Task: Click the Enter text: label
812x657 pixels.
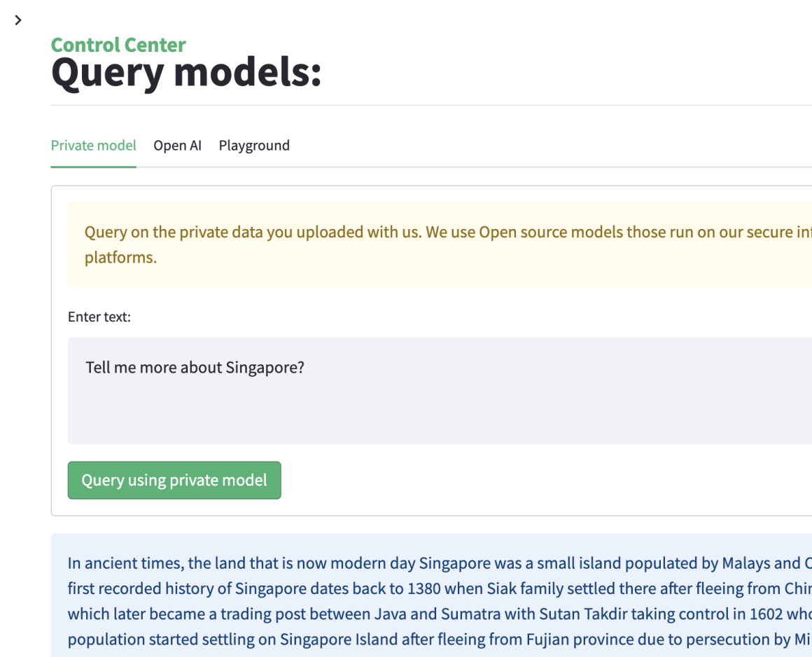Action: pos(99,317)
